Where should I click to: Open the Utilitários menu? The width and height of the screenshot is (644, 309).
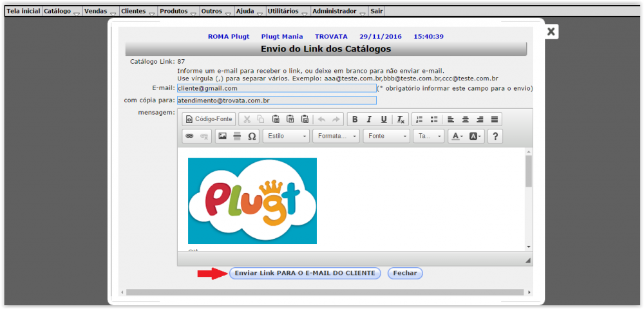289,12
